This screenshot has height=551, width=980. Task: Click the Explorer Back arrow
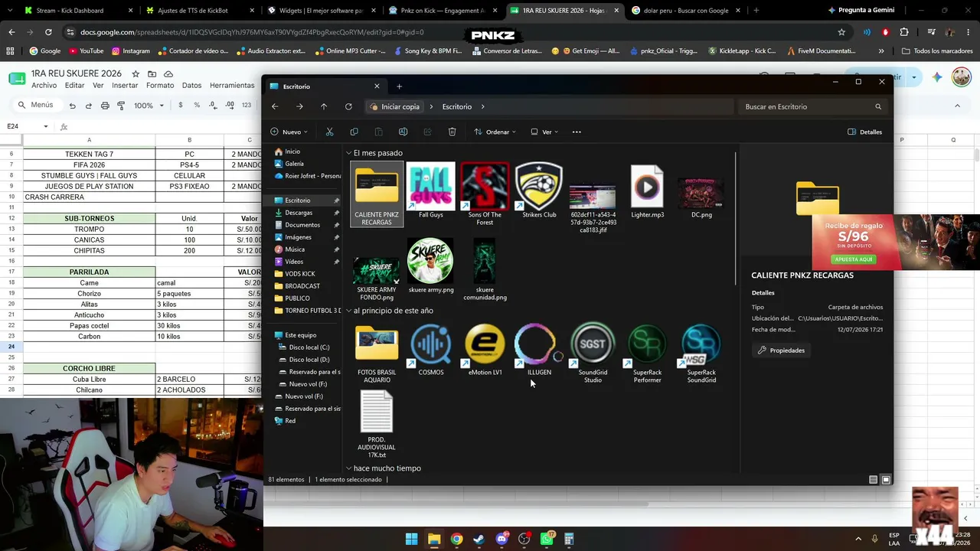coord(275,106)
